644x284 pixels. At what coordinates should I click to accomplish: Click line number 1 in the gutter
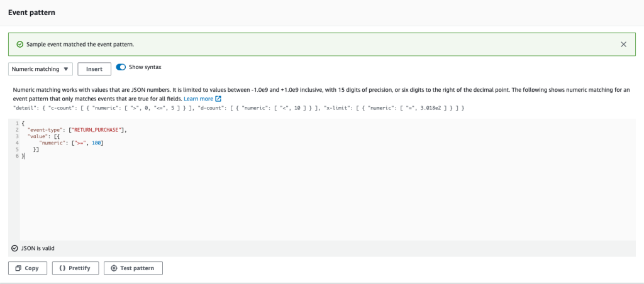point(17,123)
